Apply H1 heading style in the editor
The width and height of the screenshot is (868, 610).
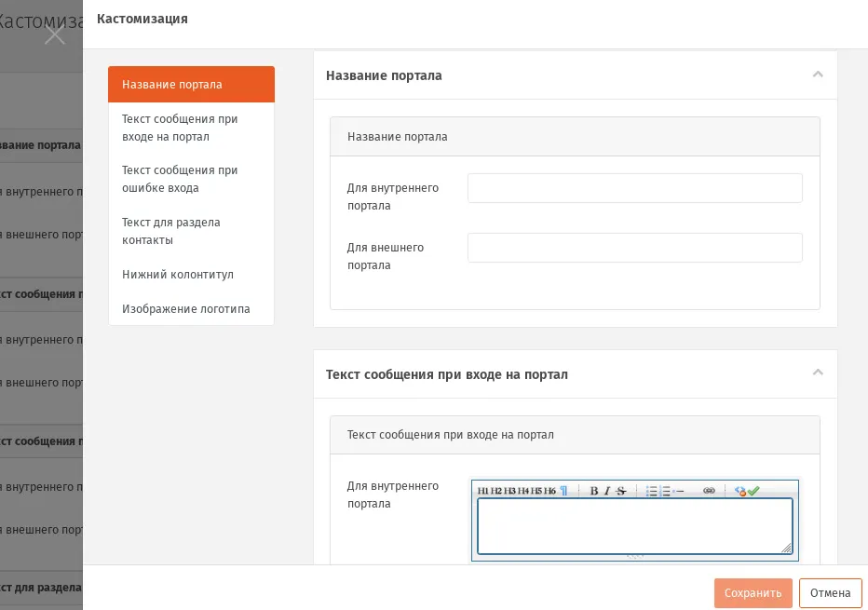click(483, 491)
